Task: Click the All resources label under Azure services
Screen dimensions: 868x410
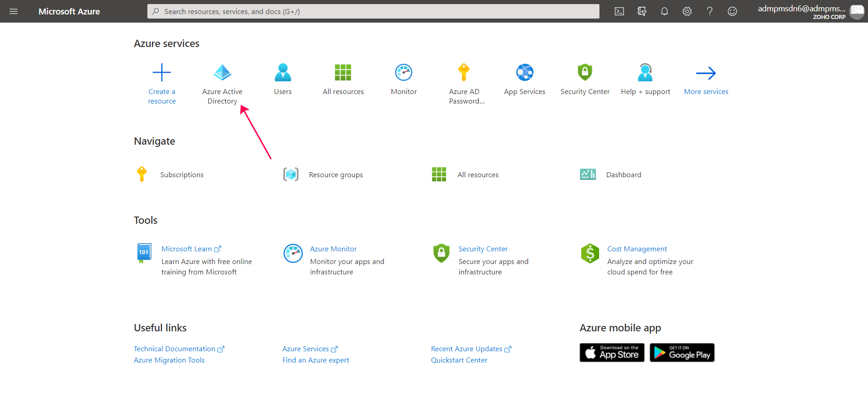Action: (x=343, y=92)
